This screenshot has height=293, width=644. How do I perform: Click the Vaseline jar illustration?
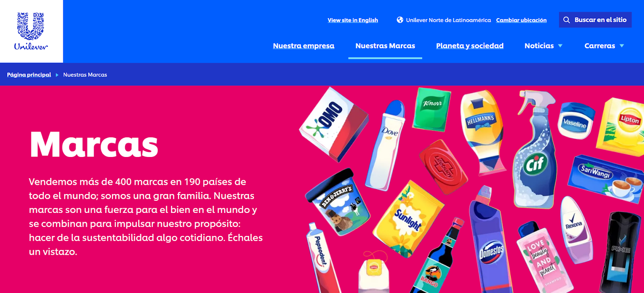point(576,121)
